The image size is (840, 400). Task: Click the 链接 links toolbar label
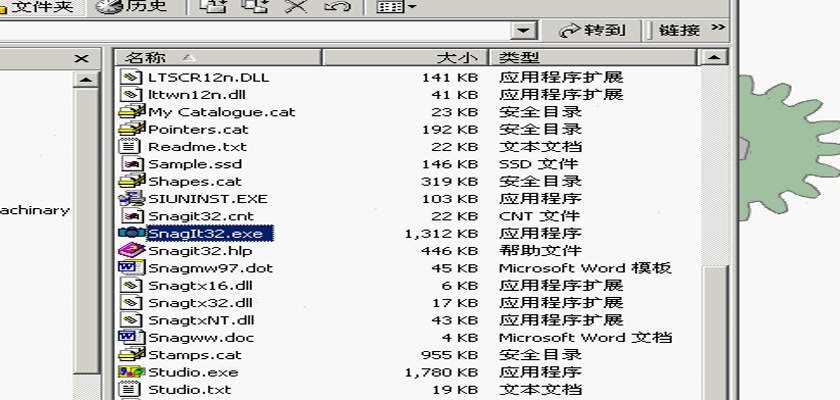pyautogui.click(x=679, y=31)
